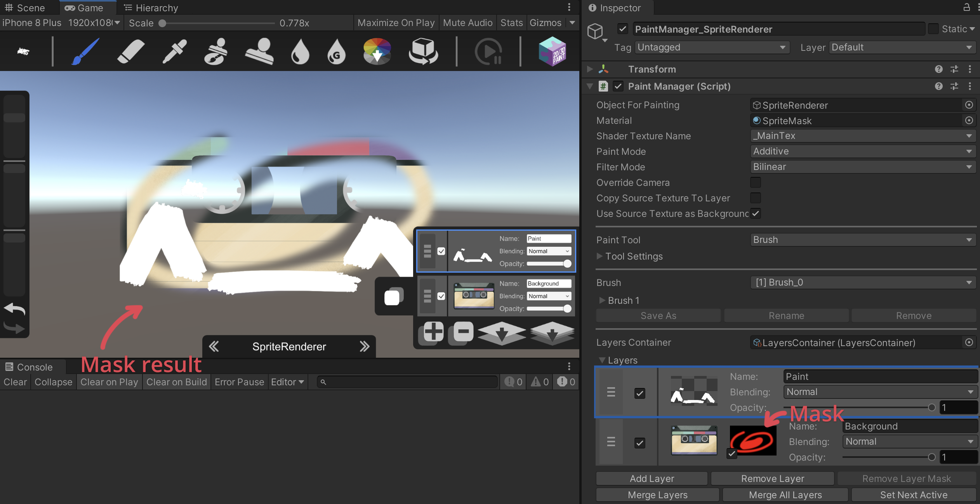
Task: Click the 2D/3D Paint logo icon
Action: click(x=552, y=51)
